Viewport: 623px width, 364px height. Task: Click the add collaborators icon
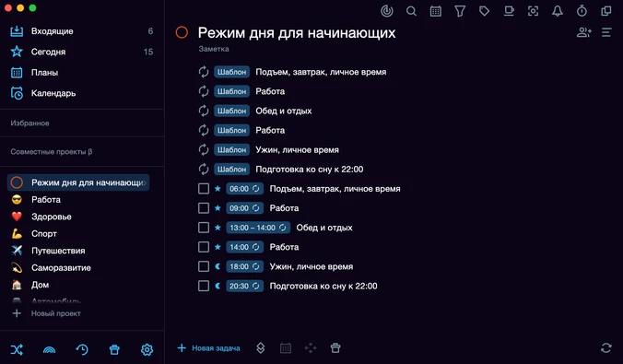point(584,32)
